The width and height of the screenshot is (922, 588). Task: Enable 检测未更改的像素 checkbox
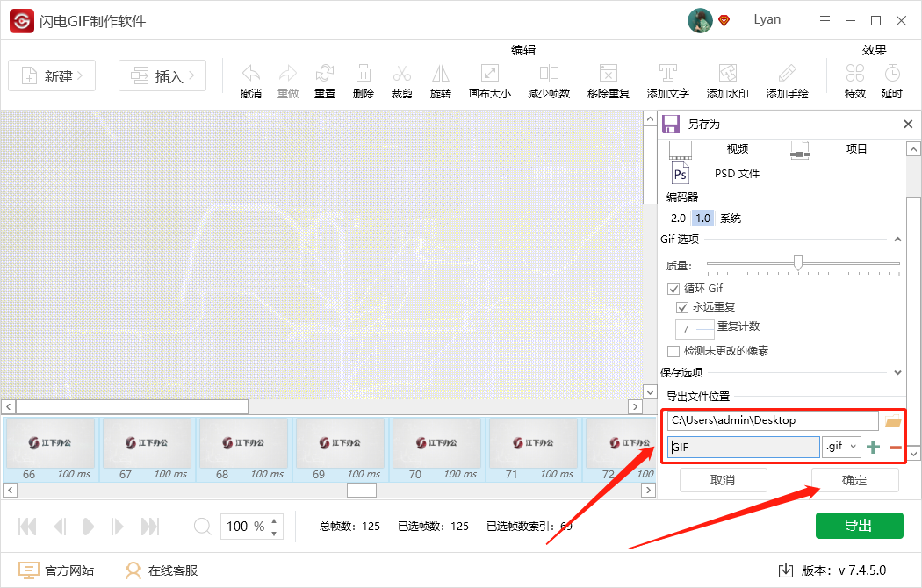tap(673, 351)
